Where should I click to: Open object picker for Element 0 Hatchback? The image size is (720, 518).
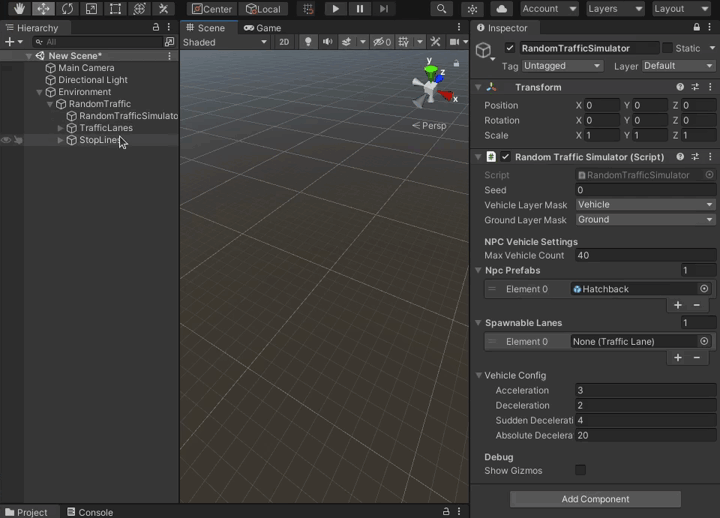[x=704, y=289]
